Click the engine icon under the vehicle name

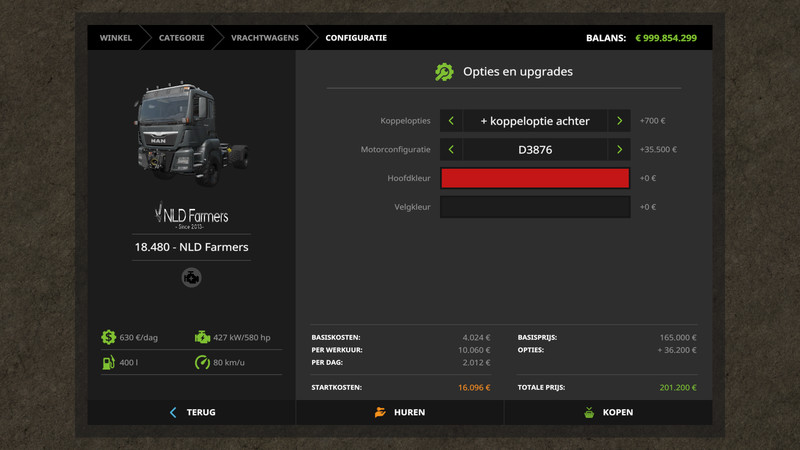coord(191,278)
